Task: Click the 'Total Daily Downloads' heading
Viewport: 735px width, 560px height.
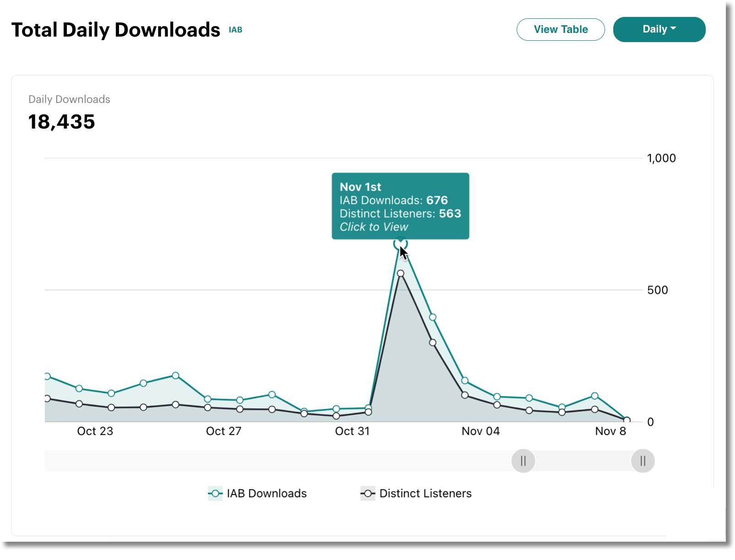Action: point(116,30)
